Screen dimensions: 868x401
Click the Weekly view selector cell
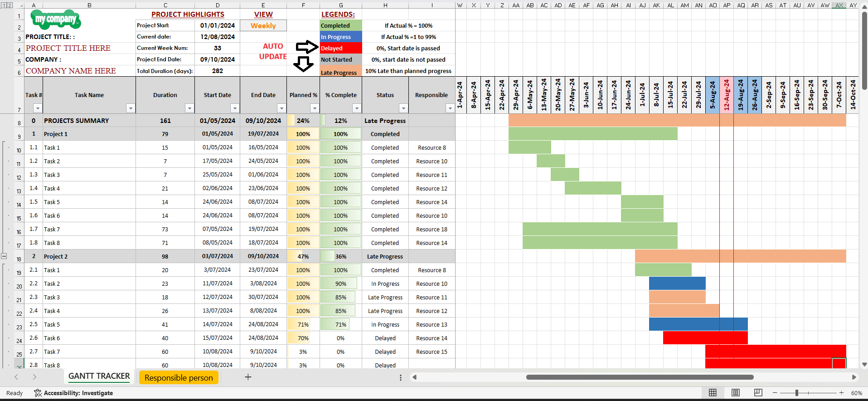coord(263,26)
